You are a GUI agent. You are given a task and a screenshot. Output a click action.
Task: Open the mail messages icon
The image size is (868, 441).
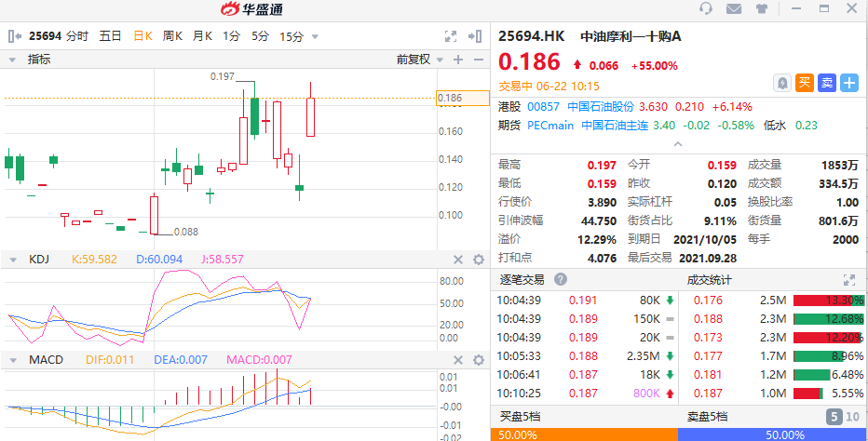(734, 8)
